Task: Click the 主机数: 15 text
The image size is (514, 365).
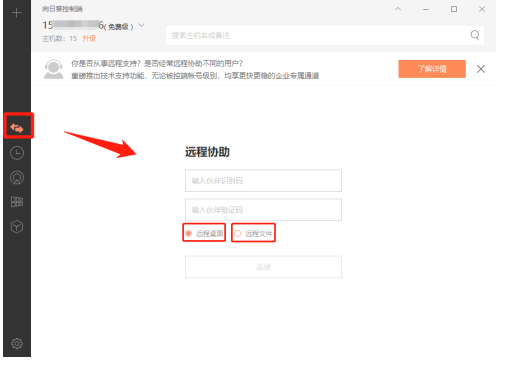Action: click(59, 39)
